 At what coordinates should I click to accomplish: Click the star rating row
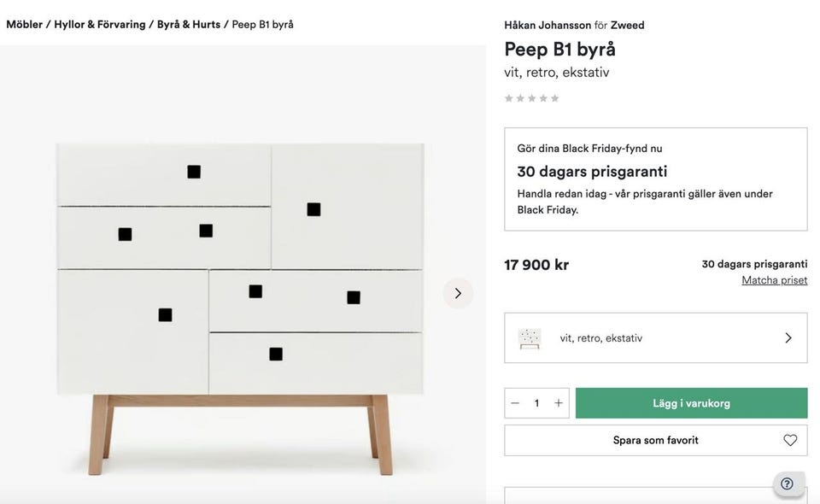pos(531,98)
